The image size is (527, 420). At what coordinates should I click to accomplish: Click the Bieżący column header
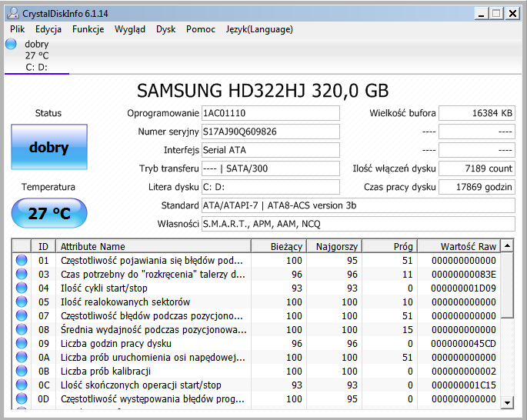coord(279,247)
